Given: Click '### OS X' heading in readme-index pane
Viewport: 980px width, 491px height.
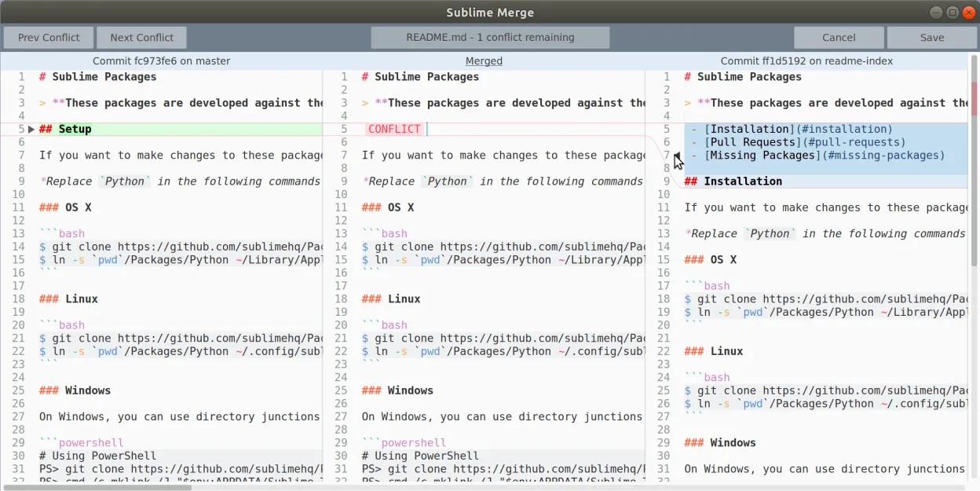Looking at the screenshot, I should coord(711,260).
